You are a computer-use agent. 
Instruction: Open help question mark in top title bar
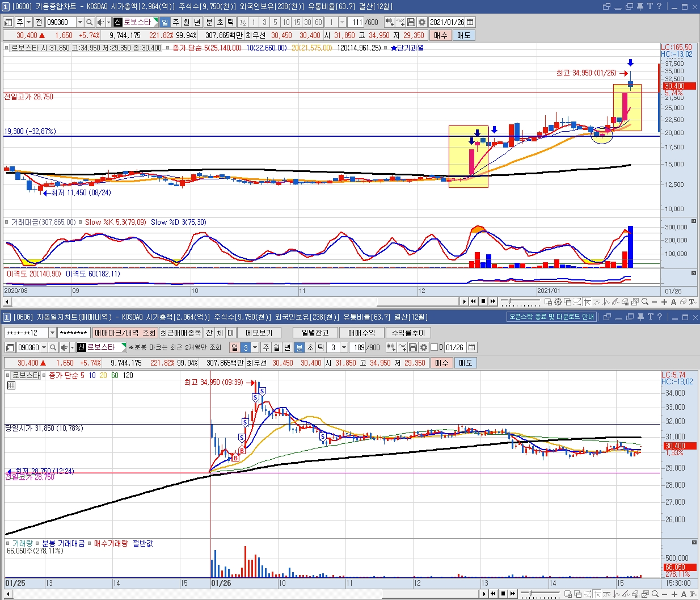pyautogui.click(x=659, y=6)
